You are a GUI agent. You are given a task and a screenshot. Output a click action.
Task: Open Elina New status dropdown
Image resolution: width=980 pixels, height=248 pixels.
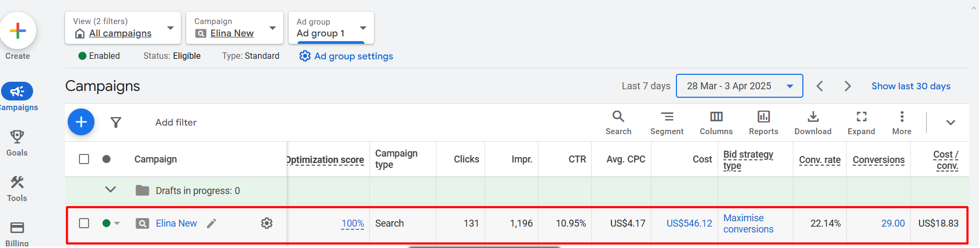click(117, 223)
